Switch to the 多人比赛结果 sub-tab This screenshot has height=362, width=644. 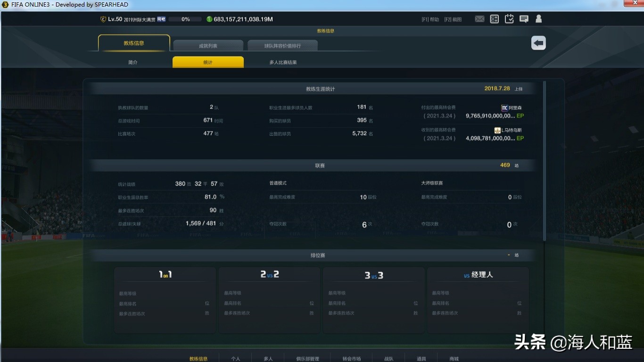[x=282, y=62]
